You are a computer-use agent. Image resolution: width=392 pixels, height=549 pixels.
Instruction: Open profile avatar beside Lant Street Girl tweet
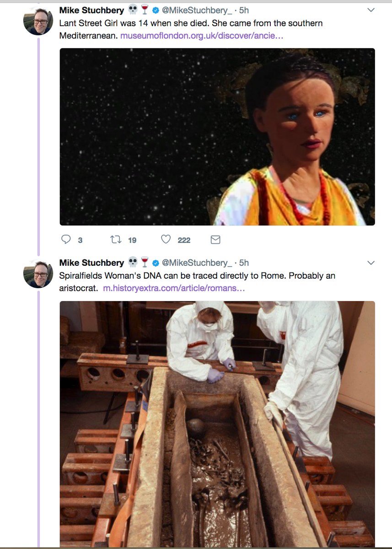click(x=38, y=22)
